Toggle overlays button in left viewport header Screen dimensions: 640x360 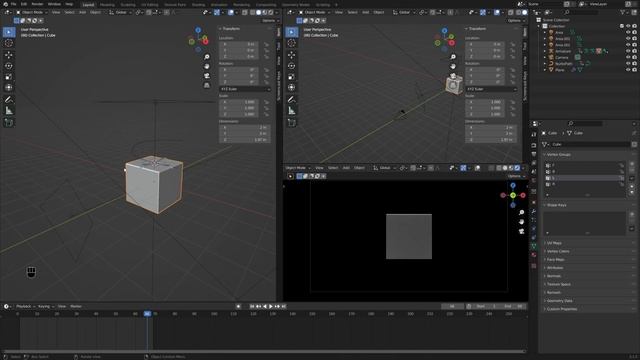(231, 13)
